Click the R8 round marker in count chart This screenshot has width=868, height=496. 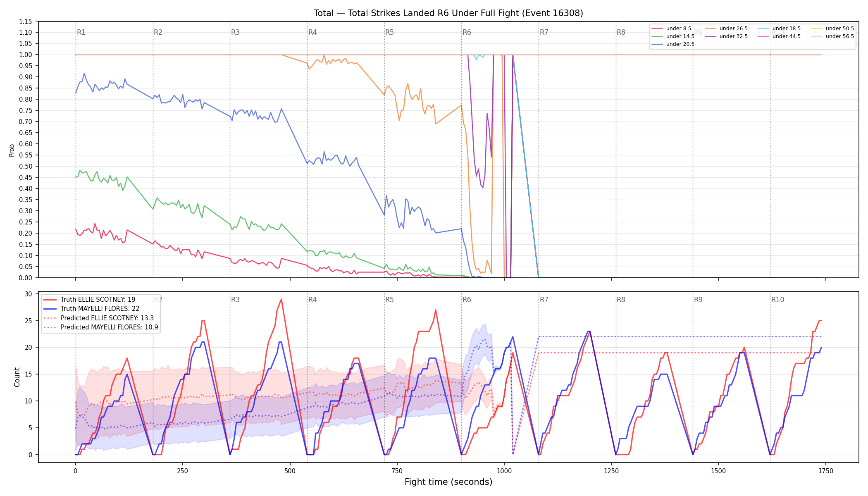pos(621,300)
